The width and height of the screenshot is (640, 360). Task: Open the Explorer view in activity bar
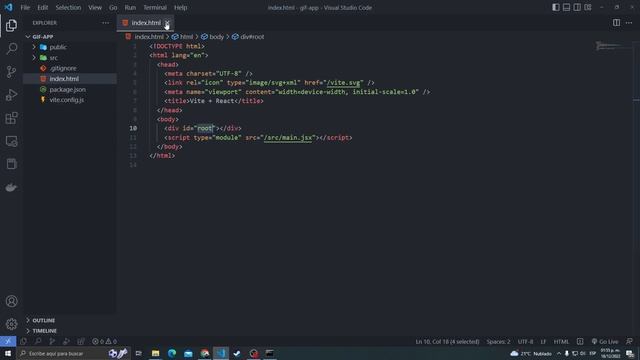[11, 25]
